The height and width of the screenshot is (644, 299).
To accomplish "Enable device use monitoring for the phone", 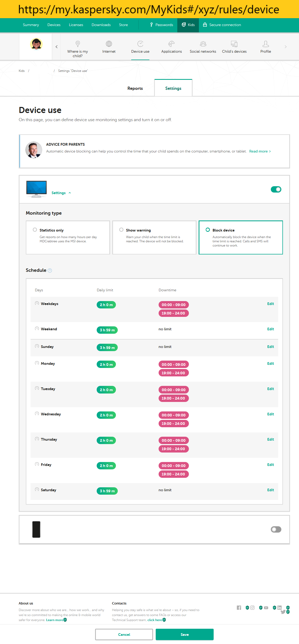I will tap(276, 529).
